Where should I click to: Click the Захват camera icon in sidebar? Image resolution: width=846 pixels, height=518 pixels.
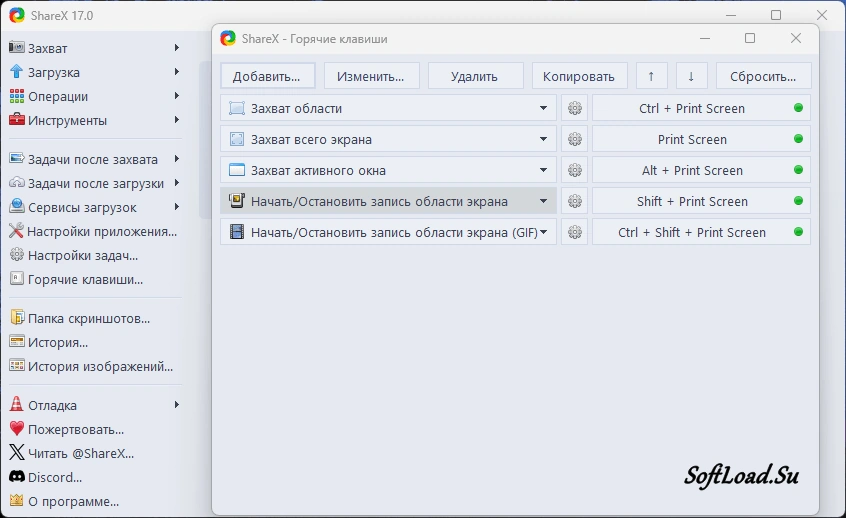click(x=17, y=47)
